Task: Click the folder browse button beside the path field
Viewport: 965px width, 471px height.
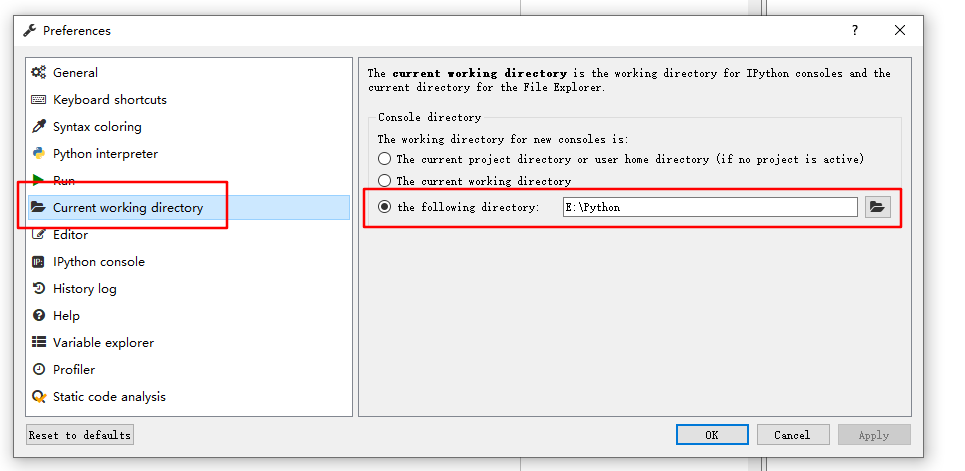Action: coord(878,207)
